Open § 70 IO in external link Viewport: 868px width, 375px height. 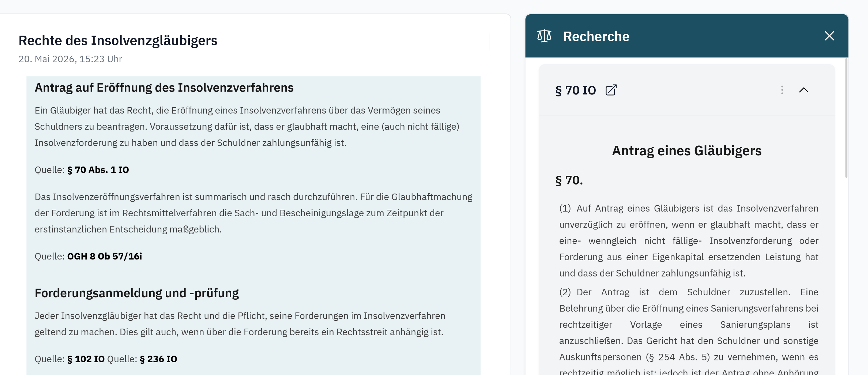tap(611, 90)
